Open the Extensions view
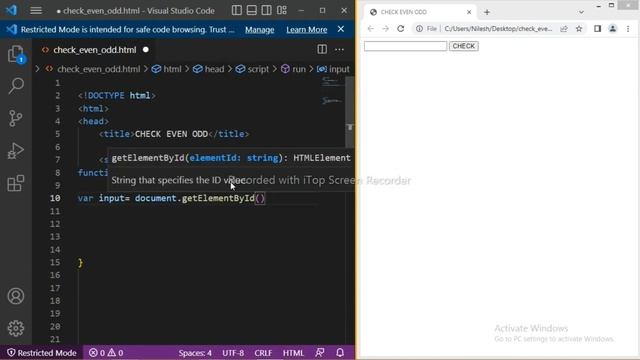This screenshot has height=360, width=640. coord(16,183)
